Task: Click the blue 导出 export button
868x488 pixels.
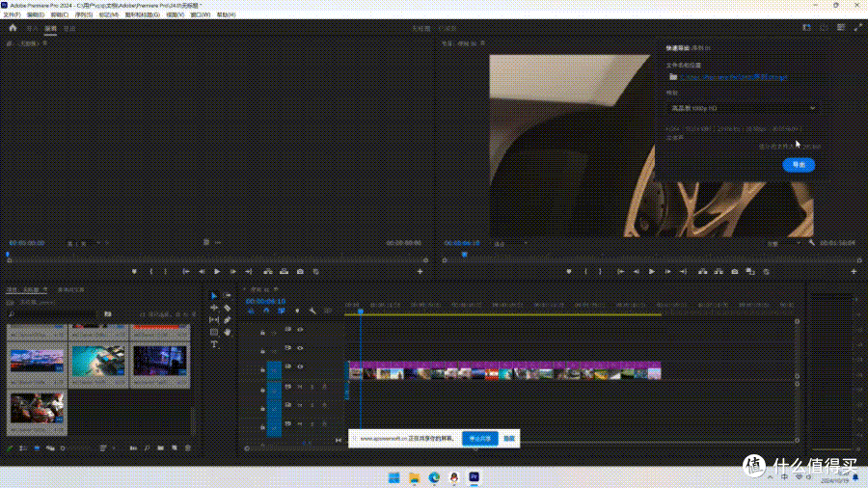Action: click(799, 165)
